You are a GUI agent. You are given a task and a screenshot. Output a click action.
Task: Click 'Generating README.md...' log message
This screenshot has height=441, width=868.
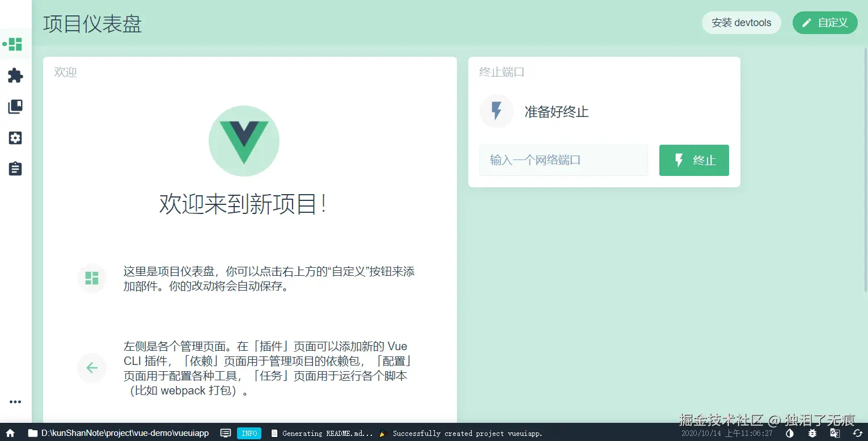[328, 433]
